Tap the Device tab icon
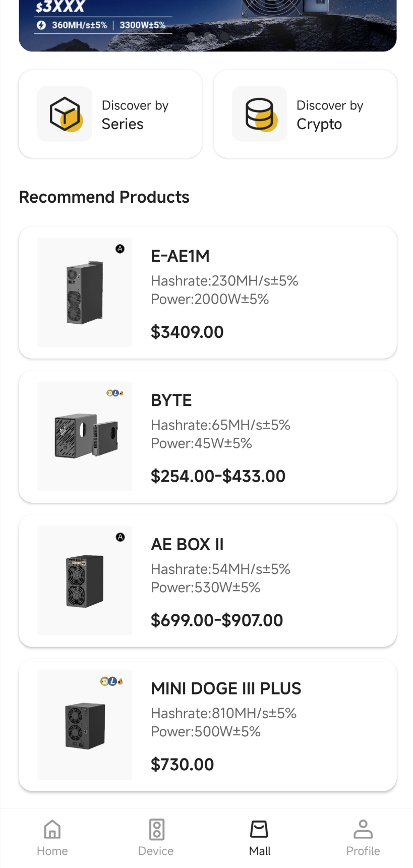This screenshot has height=868, width=413. coord(156,829)
